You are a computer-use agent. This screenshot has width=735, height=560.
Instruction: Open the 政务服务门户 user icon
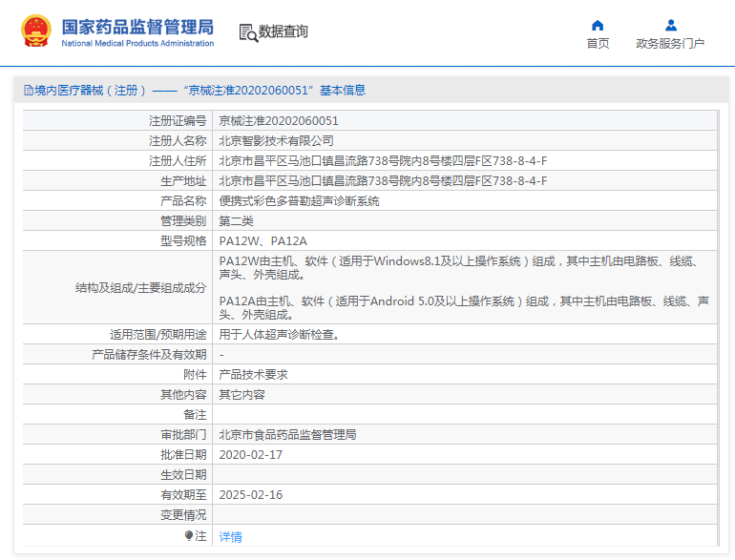[671, 26]
